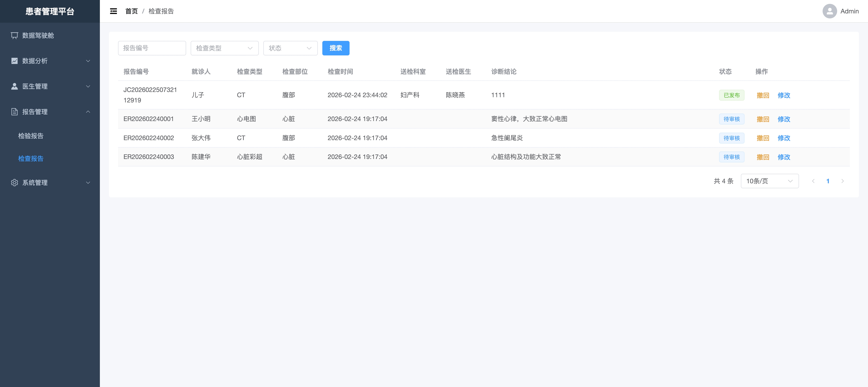This screenshot has width=868, height=387.
Task: Go to next page arrow in pagination
Action: [842, 181]
